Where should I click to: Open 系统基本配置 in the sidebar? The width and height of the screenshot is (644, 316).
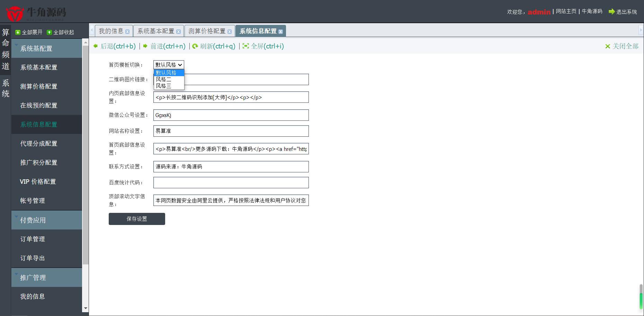pyautogui.click(x=47, y=67)
